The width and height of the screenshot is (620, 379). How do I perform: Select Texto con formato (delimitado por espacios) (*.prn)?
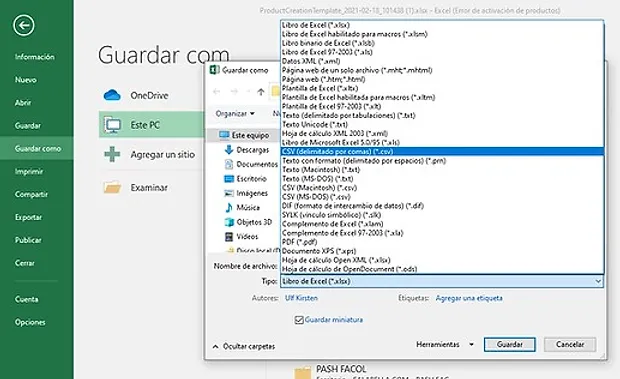[442, 161]
